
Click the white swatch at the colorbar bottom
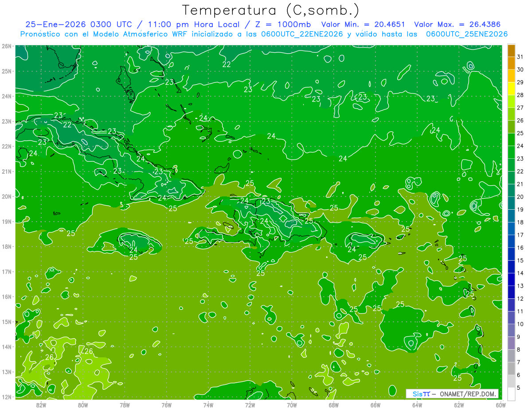(511, 394)
